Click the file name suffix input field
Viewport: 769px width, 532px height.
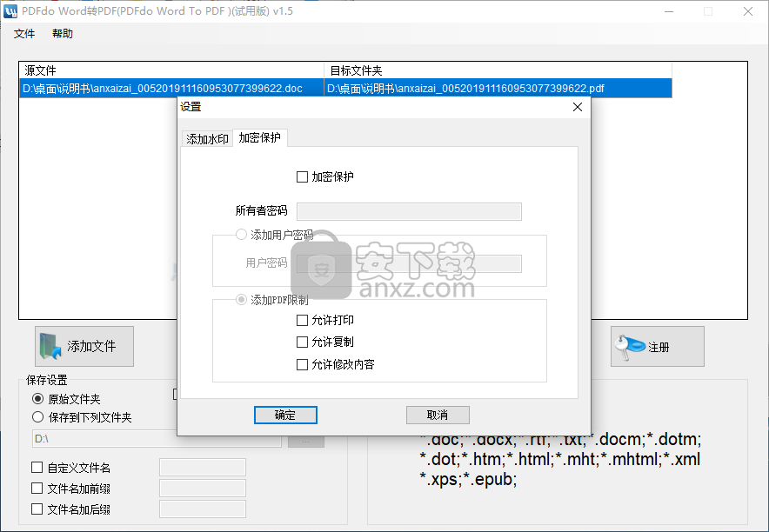pos(203,509)
